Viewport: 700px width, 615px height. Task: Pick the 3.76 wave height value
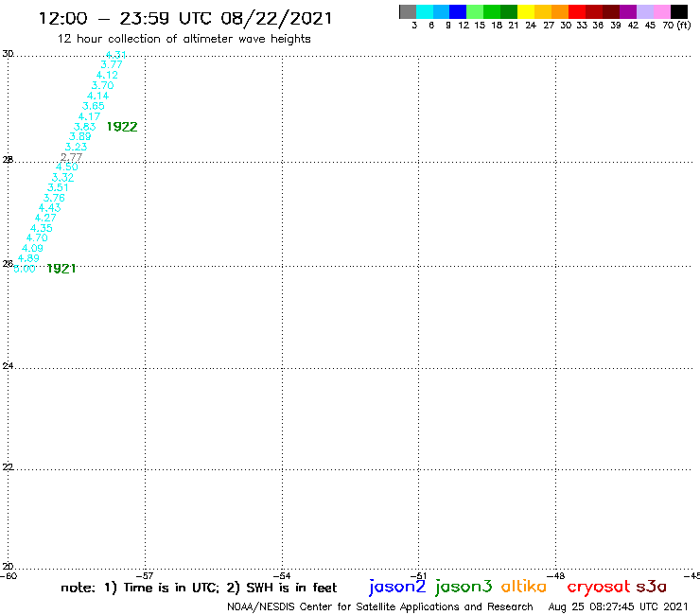[54, 198]
